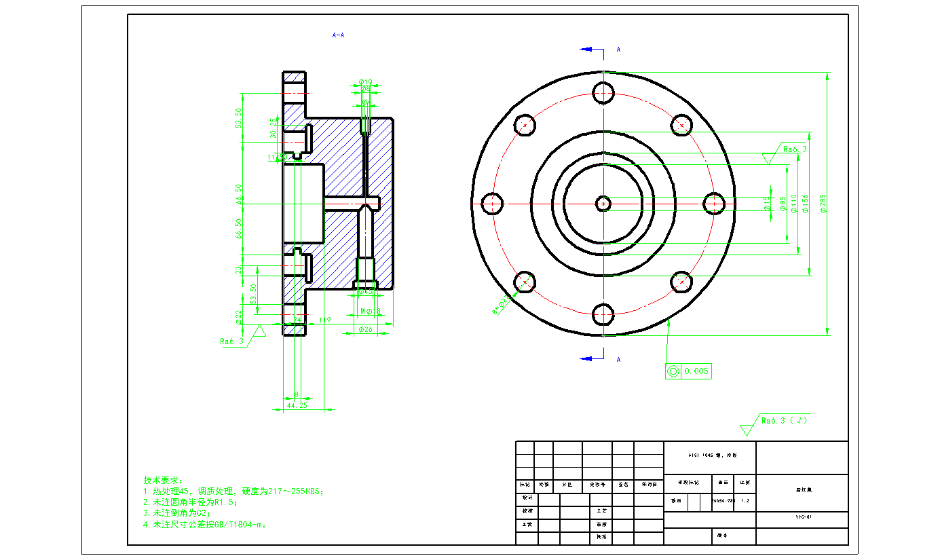Screen dimensions: 940x560
Task: Select the Φ285 outer diameter dimension
Action: click(824, 204)
